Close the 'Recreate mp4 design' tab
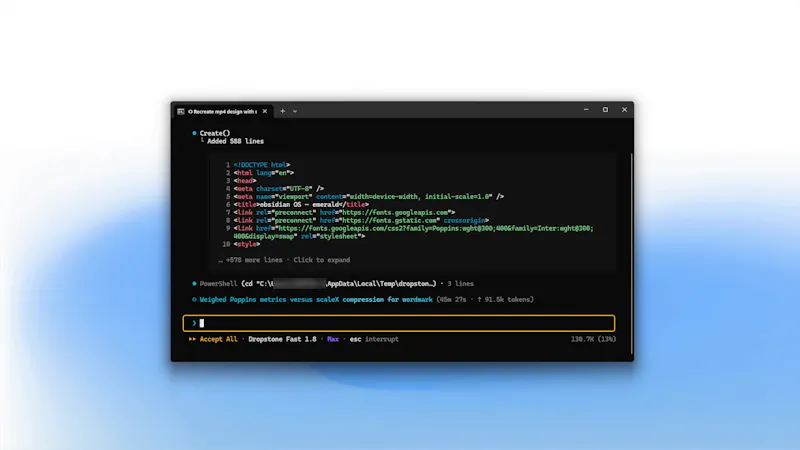 [265, 111]
